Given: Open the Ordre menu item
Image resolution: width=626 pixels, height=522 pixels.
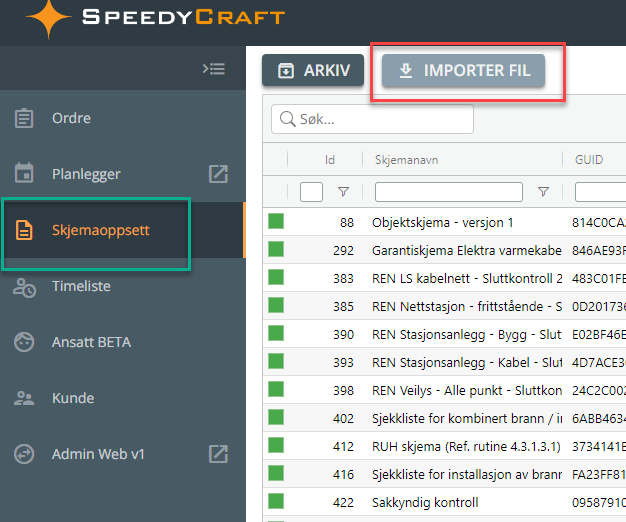Looking at the screenshot, I should tap(123, 118).
